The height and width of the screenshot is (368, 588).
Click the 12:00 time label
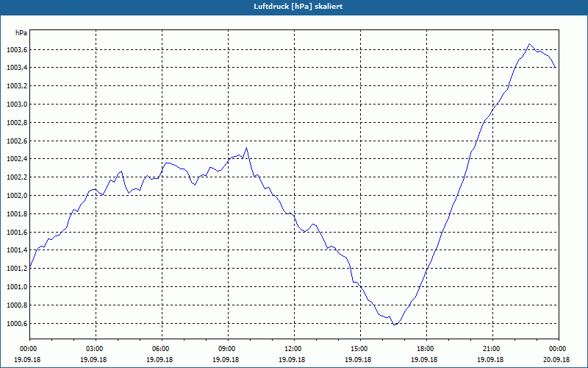[x=292, y=348]
